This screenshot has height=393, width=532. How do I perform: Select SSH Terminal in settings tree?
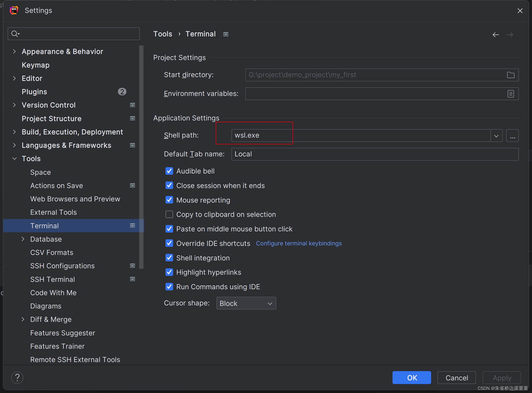pyautogui.click(x=53, y=279)
